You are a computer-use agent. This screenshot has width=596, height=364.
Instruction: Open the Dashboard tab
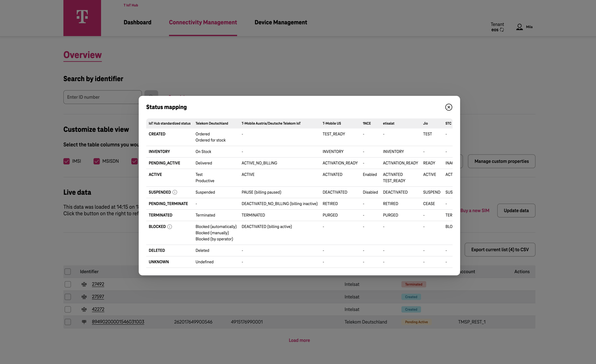pos(137,22)
